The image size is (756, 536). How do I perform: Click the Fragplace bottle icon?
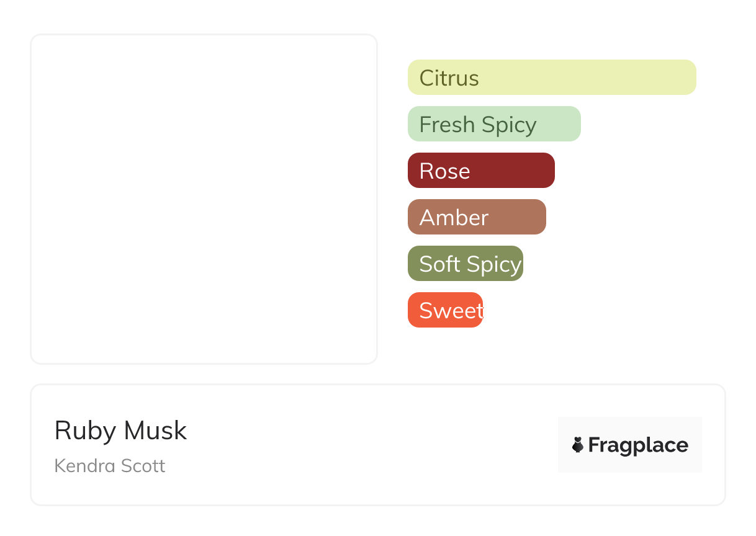pos(578,445)
